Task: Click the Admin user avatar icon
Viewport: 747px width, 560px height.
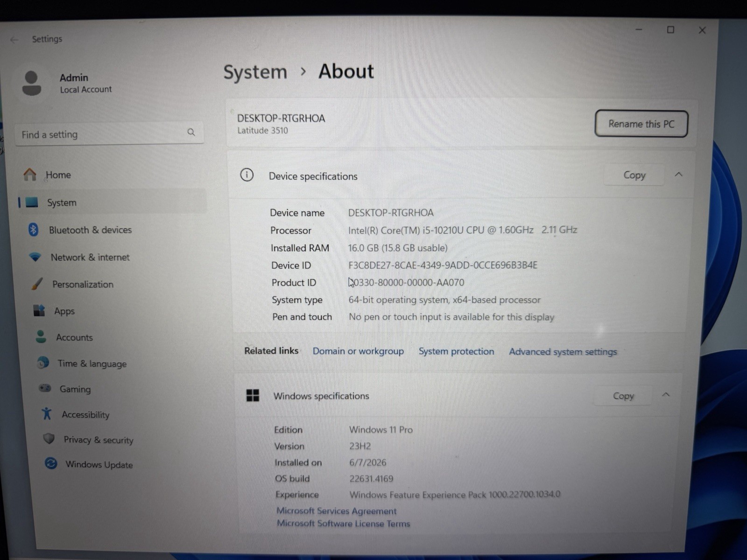Action: 31,83
